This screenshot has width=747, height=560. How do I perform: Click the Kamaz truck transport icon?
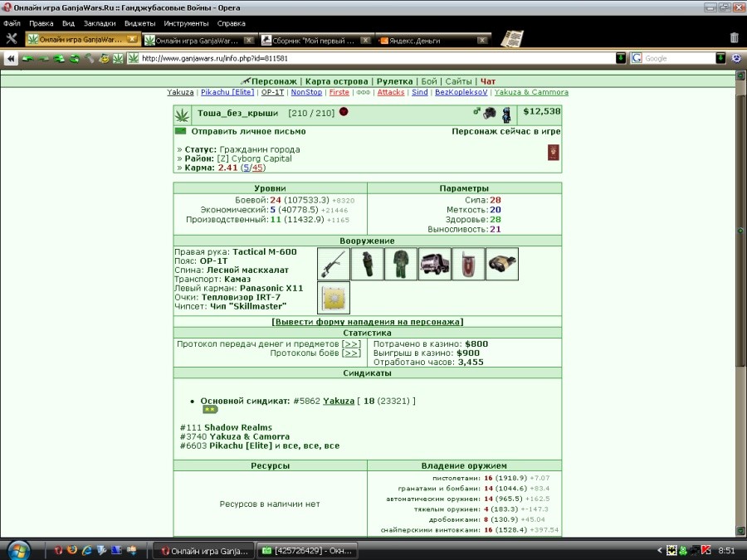(x=434, y=264)
